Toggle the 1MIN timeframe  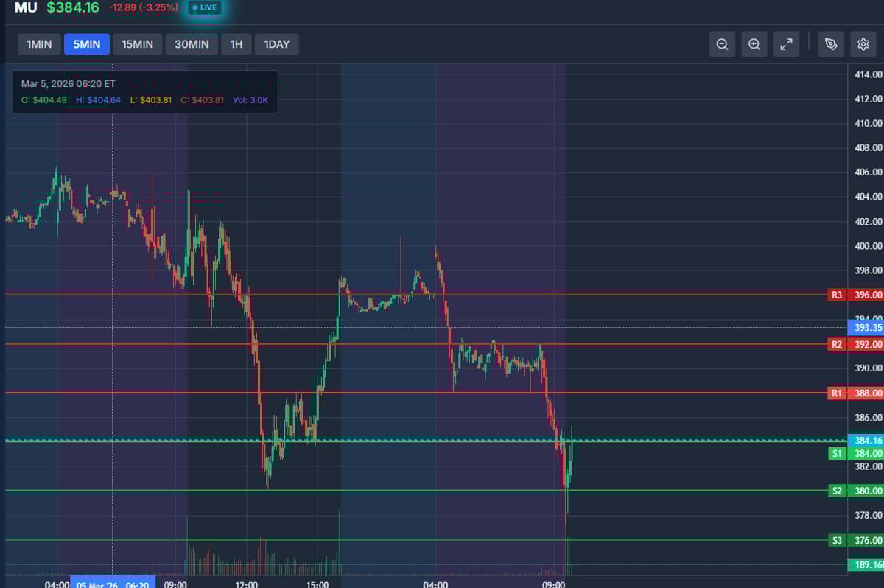click(x=38, y=44)
